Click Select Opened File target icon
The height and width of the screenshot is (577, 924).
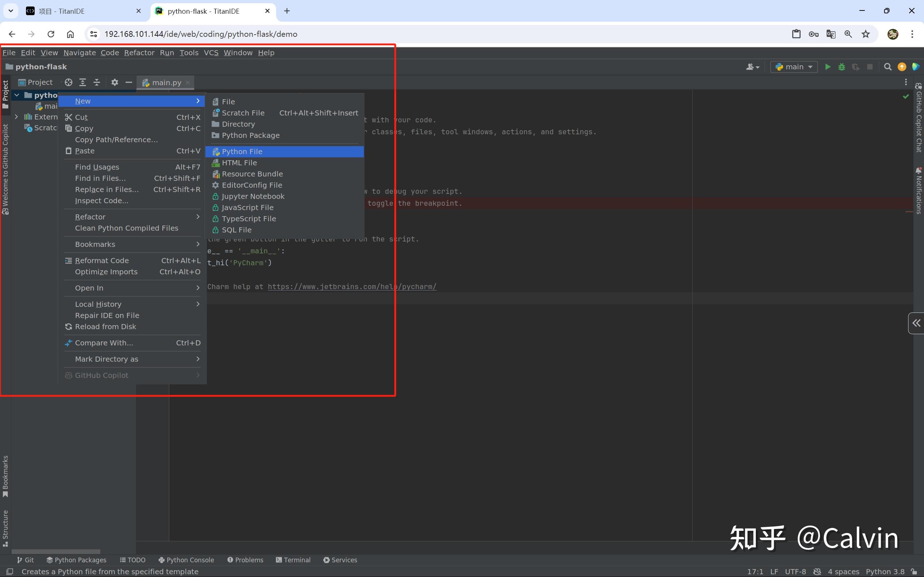[x=68, y=82]
